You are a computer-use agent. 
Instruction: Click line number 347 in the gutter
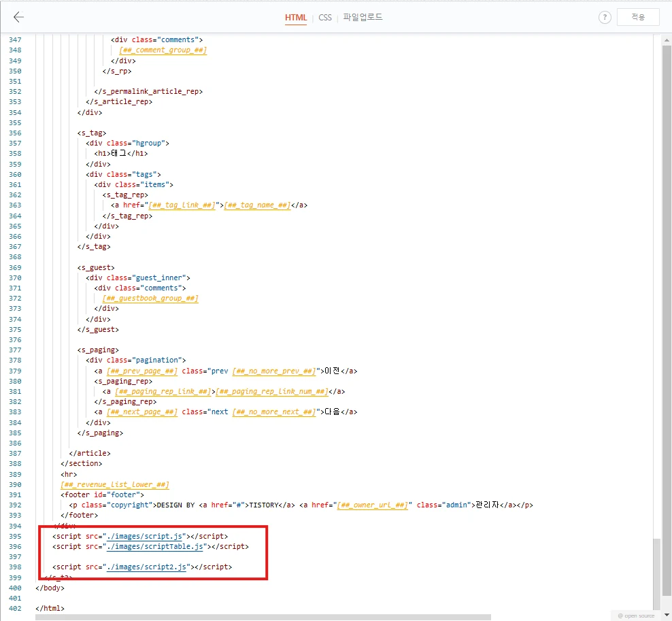[x=15, y=40]
